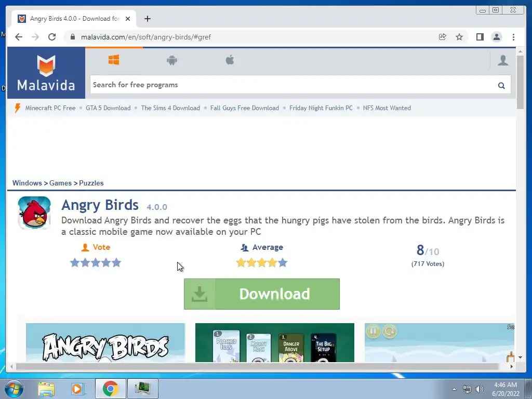Click the green Download button
532x399 pixels.
click(262, 294)
